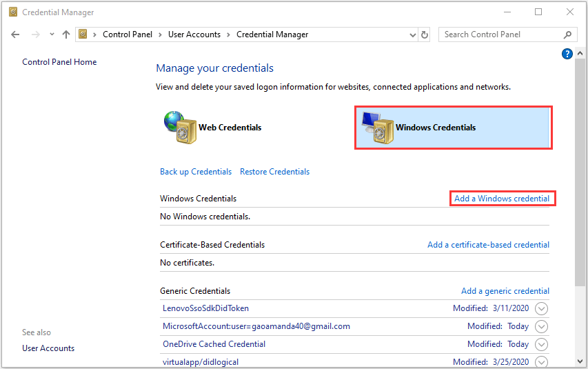Open MicrosoftAccount gaoamanda40 credential entry
The height and width of the screenshot is (369, 588).
(256, 326)
